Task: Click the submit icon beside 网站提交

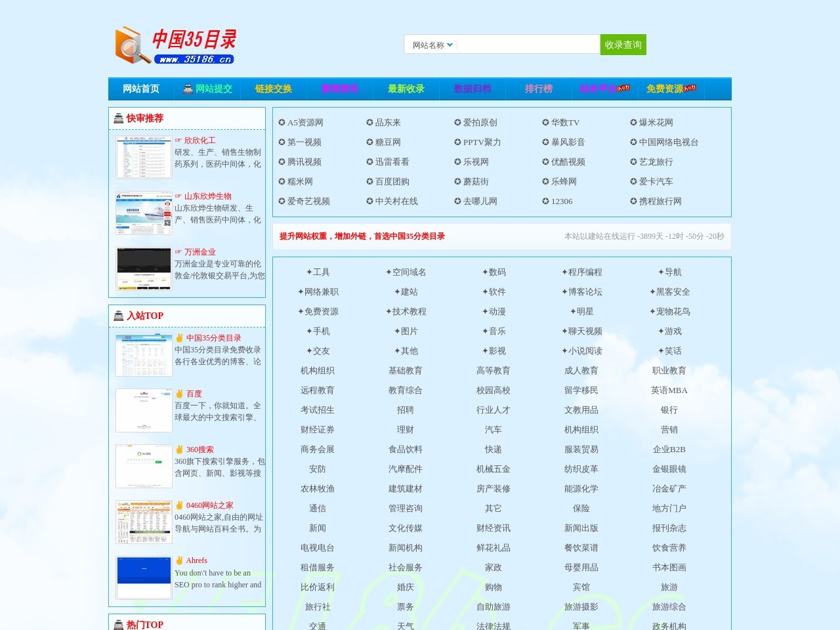Action: tap(187, 89)
